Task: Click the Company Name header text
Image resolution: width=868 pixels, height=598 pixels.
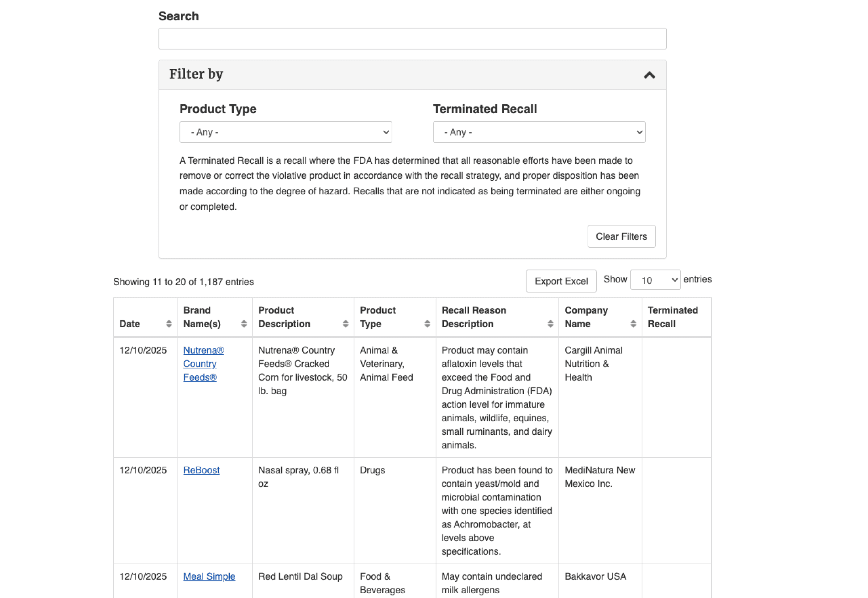Action: (x=586, y=317)
